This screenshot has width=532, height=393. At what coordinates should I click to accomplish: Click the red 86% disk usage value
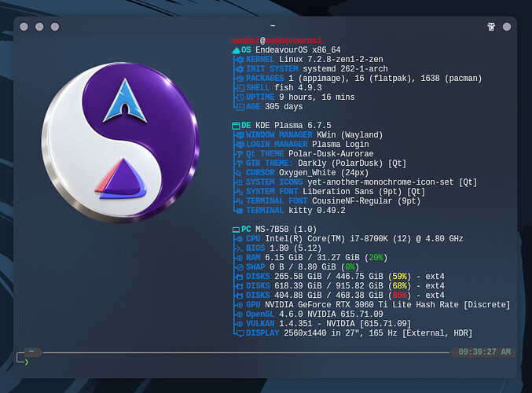(400, 296)
